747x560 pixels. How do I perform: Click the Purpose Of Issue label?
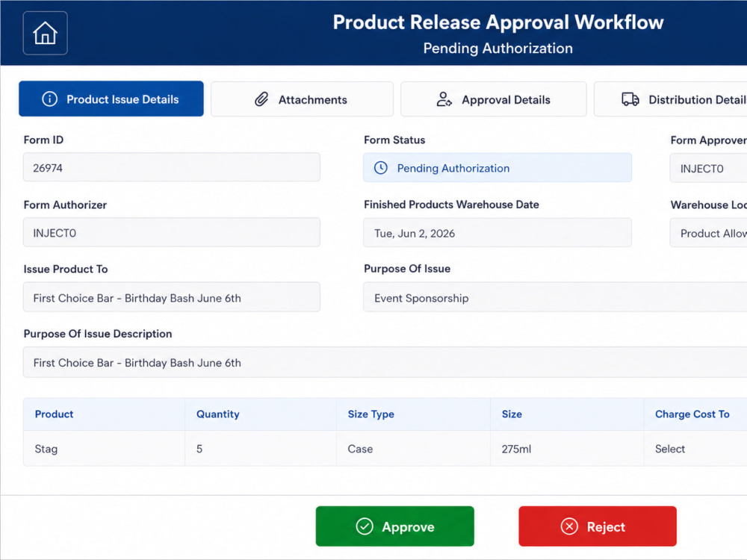pos(407,269)
